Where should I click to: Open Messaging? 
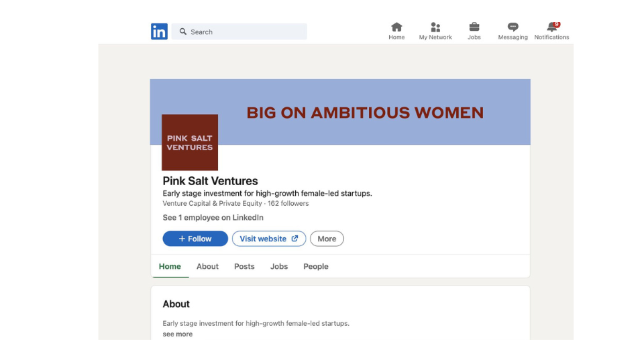coord(513,32)
